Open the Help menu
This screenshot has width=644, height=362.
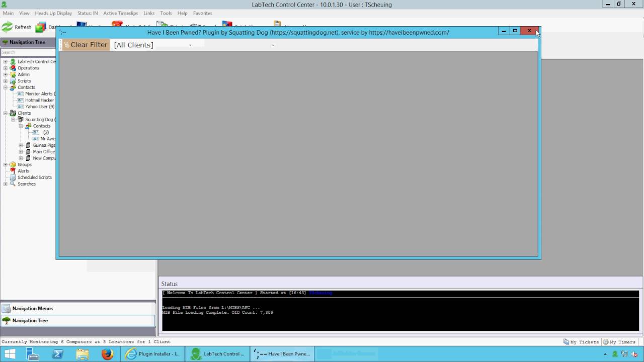183,13
